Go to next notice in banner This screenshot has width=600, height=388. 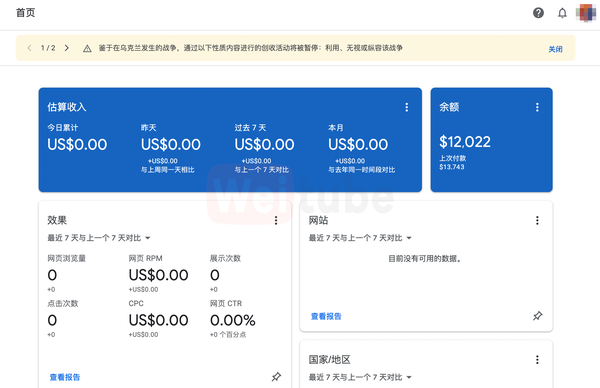tap(67, 48)
